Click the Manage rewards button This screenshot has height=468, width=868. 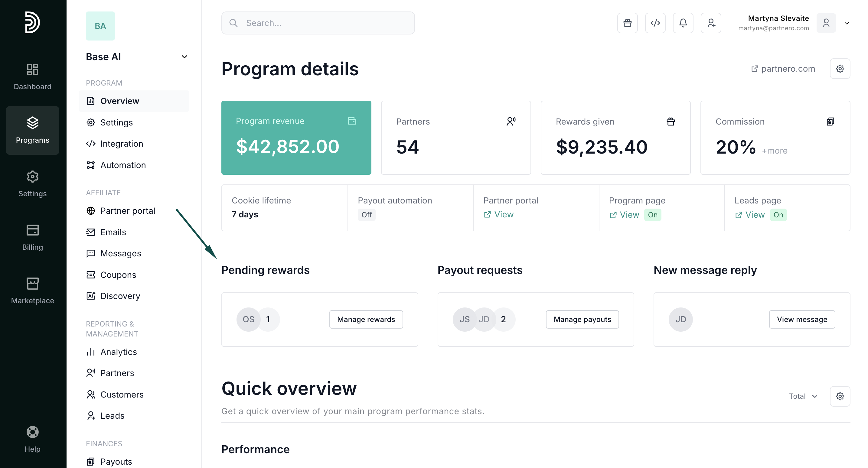coord(366,320)
